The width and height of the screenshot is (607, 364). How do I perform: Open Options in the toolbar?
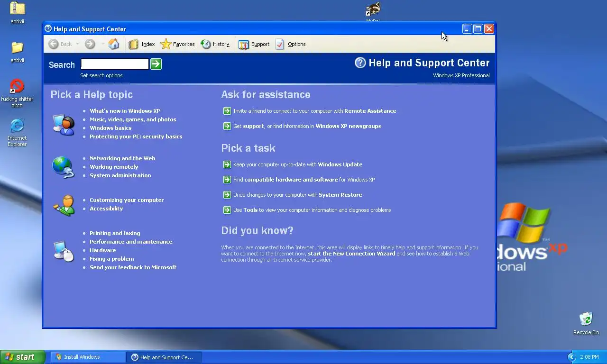[291, 44]
